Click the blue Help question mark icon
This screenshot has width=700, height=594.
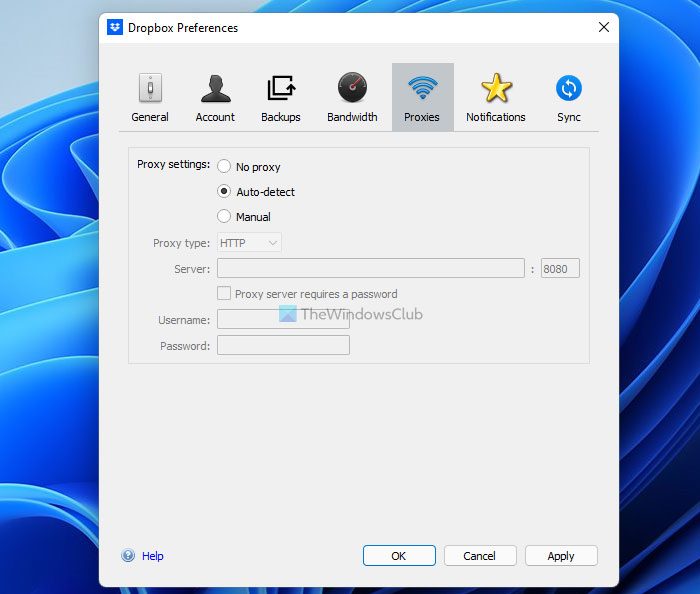tap(128, 556)
